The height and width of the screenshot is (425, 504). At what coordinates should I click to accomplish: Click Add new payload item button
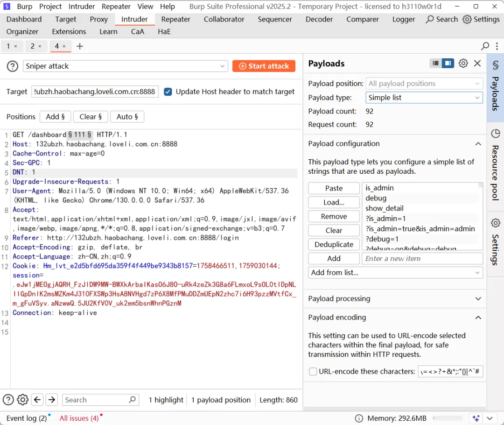point(334,259)
